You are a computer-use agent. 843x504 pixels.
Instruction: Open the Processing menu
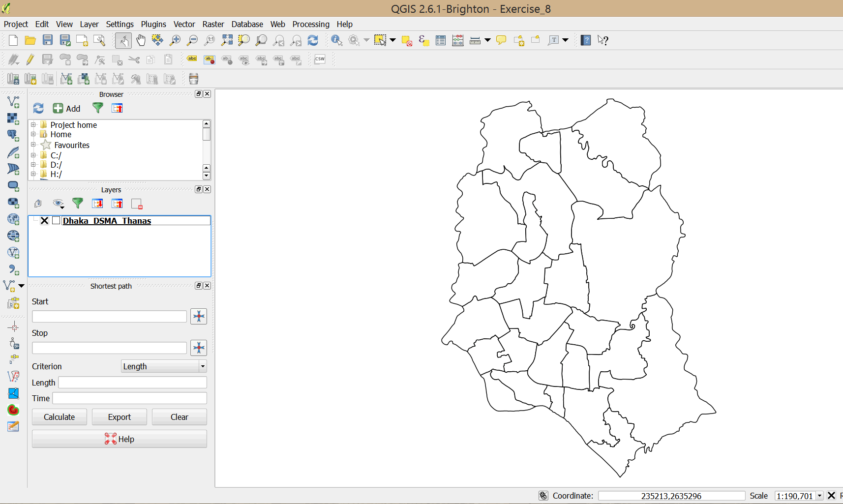point(311,24)
